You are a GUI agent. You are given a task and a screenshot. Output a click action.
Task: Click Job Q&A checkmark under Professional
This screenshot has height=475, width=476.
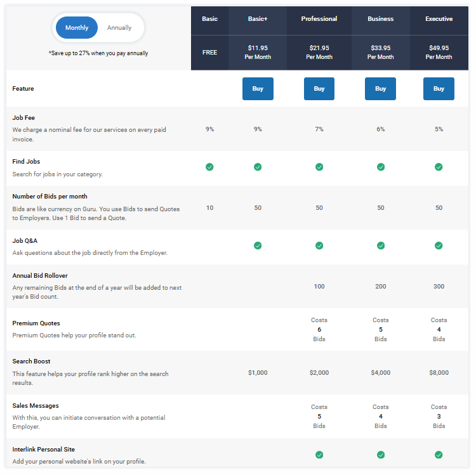(x=319, y=245)
